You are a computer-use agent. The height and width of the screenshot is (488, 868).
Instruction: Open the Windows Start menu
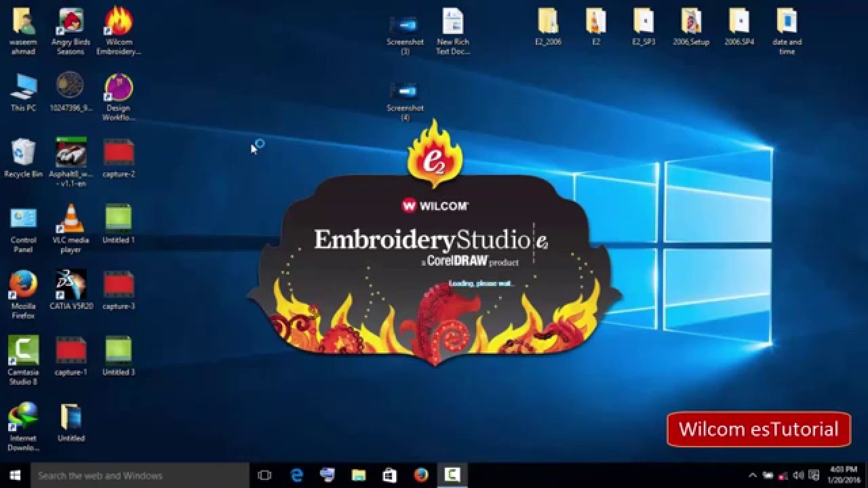click(15, 475)
